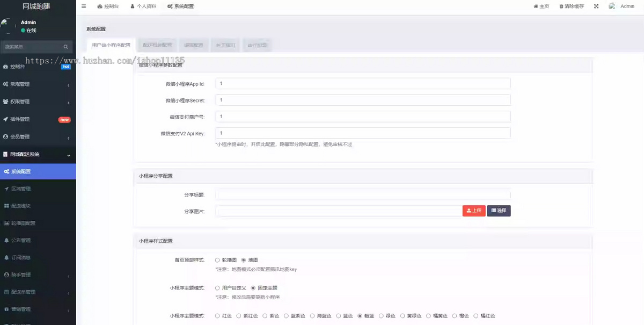644x325 pixels.
Task: Click the 会员管理 user icon in sidebar
Action: (x=5, y=136)
